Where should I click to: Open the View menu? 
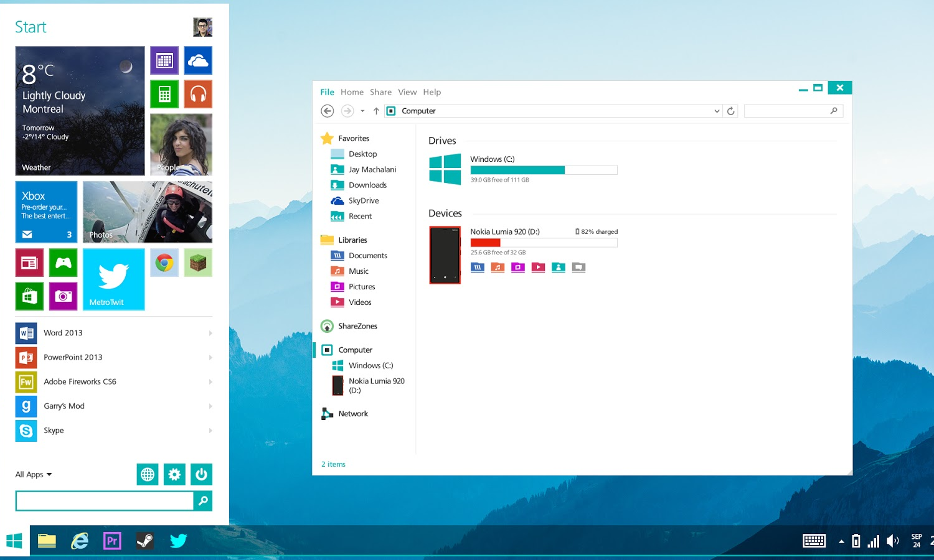pyautogui.click(x=407, y=92)
